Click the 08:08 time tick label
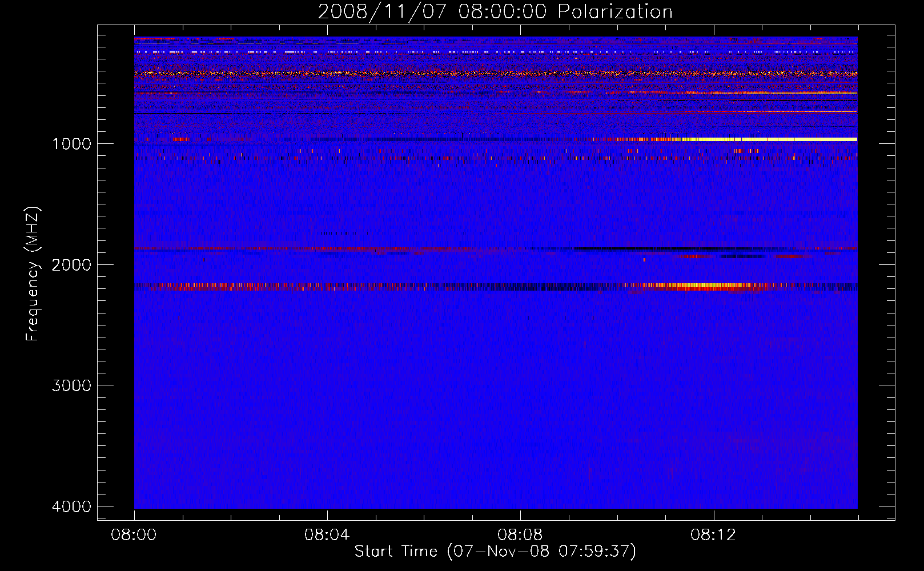This screenshot has height=571, width=924. coord(520,535)
